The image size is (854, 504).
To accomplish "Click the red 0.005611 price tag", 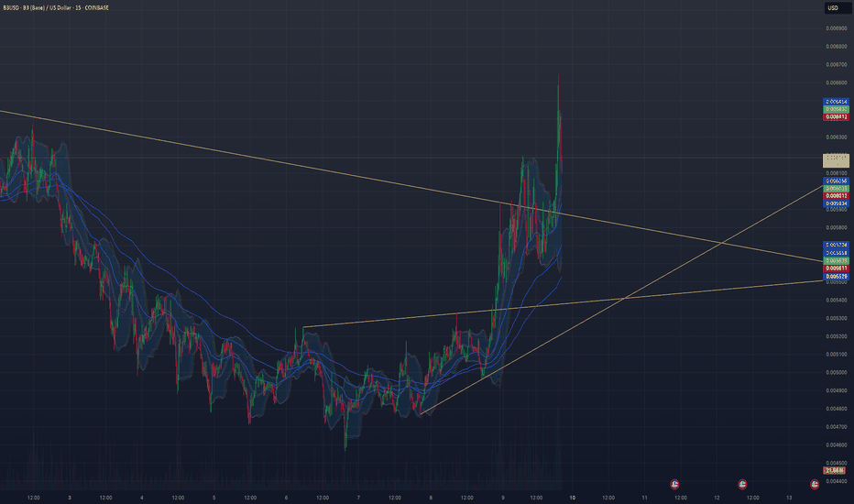I will coord(836,268).
